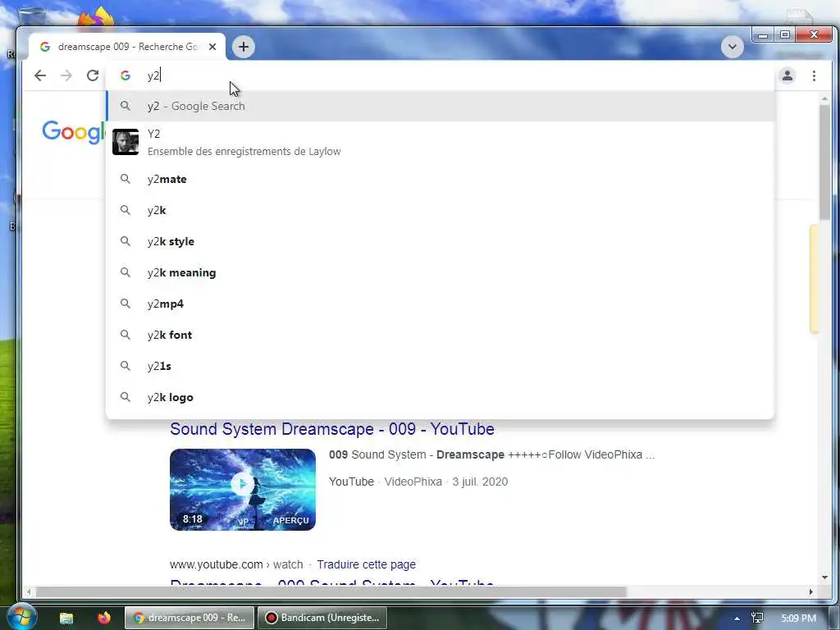
Task: Click the Google icon in the address bar
Action: click(126, 75)
